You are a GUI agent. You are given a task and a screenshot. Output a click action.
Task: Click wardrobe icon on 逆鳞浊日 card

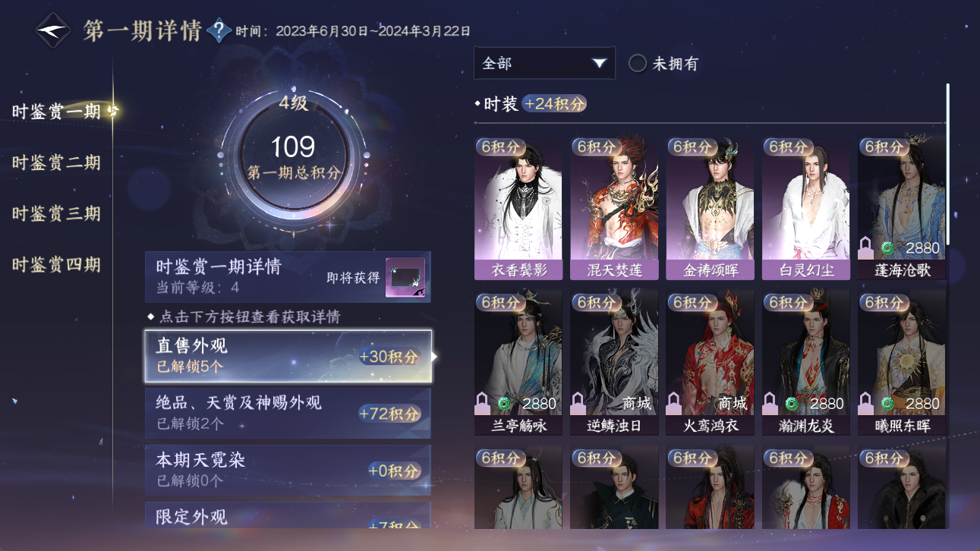click(x=577, y=403)
